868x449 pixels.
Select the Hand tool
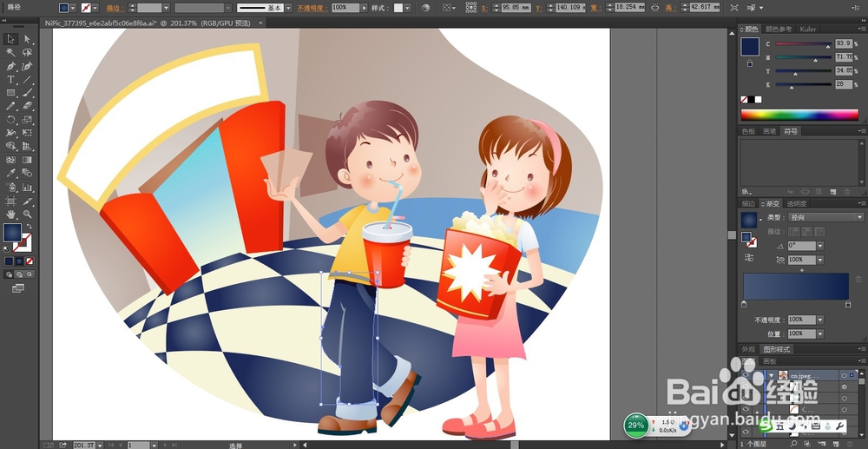10,214
